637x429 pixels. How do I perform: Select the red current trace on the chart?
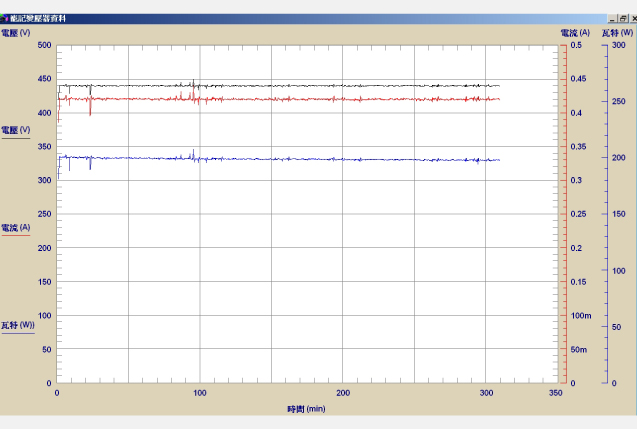pyautogui.click(x=300, y=99)
